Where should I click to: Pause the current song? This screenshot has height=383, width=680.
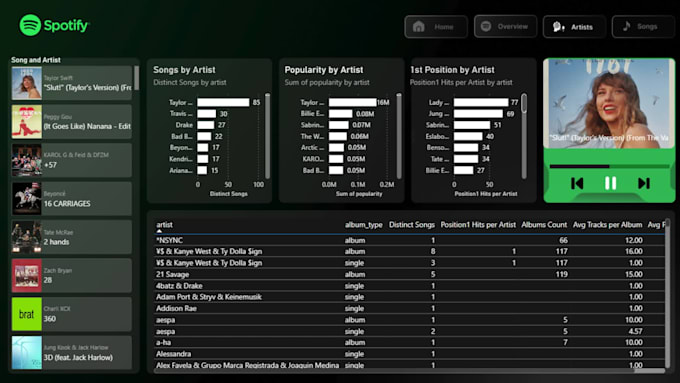pos(610,183)
